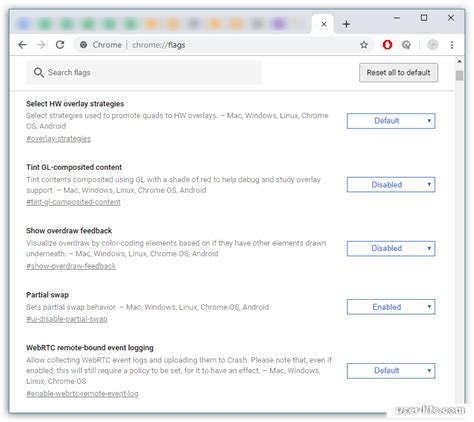Open the Tint GL-composited content dropdown
This screenshot has height=422, width=474.
click(391, 184)
